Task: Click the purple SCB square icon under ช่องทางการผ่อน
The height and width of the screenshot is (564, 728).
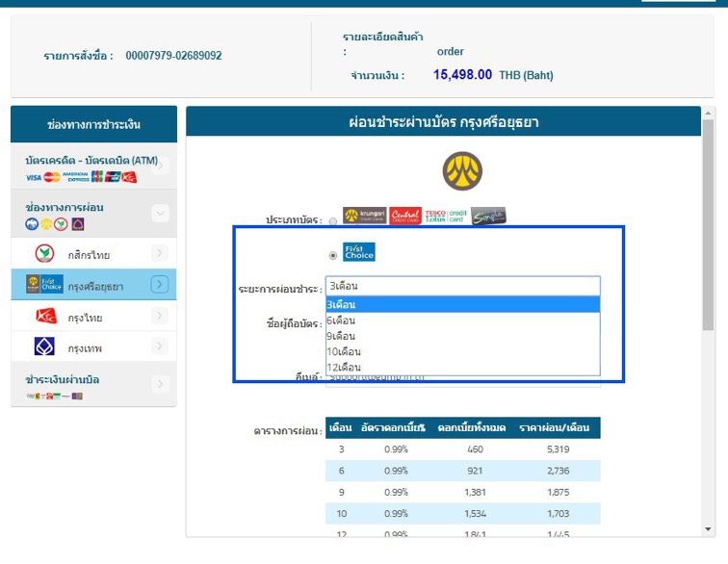Action: (78, 224)
